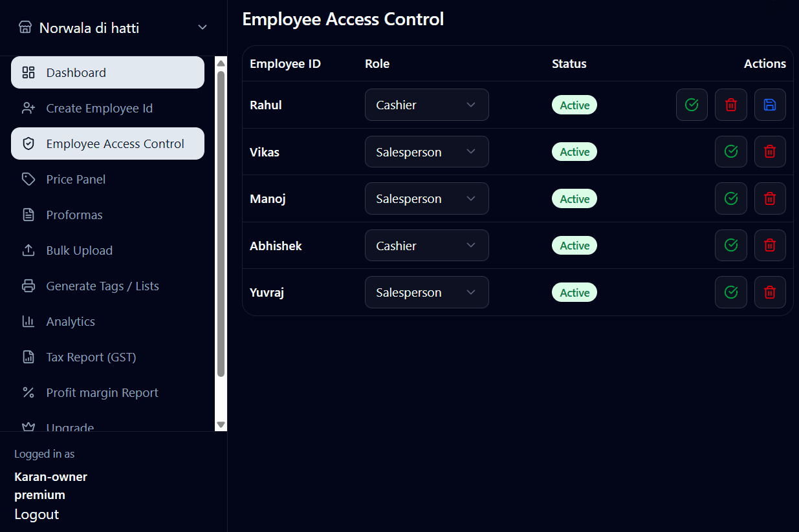View the Analytics panel
This screenshot has height=532, width=799.
coord(70,321)
